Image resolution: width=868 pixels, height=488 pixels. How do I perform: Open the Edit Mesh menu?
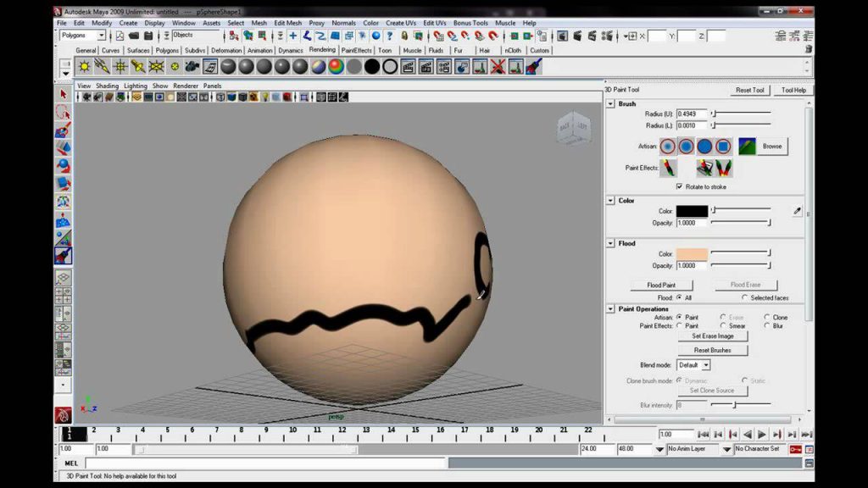(x=288, y=23)
